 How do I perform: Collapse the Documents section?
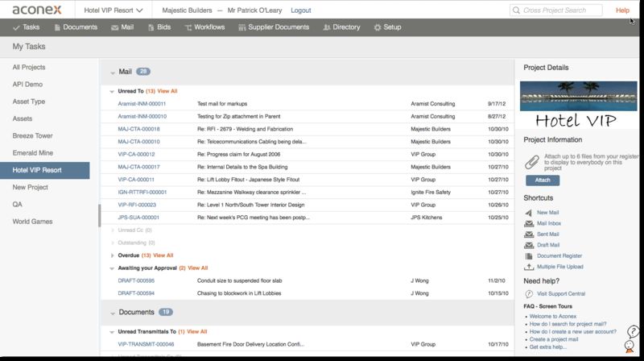(x=113, y=313)
